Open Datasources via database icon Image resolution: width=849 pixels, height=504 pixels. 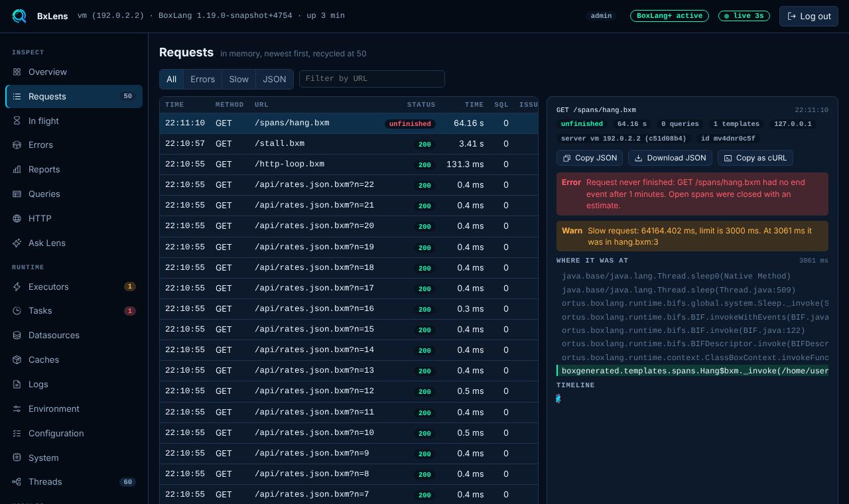[x=17, y=335]
